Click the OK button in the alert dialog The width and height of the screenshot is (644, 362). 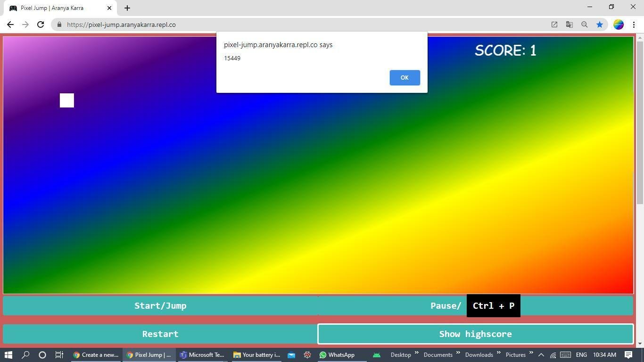[x=405, y=78]
